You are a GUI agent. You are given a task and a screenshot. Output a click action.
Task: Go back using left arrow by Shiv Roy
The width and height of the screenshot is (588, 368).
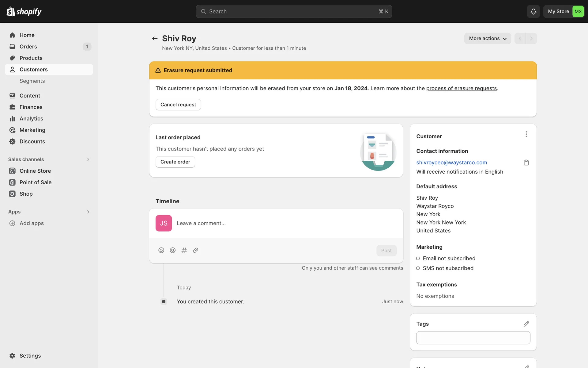[x=155, y=38]
